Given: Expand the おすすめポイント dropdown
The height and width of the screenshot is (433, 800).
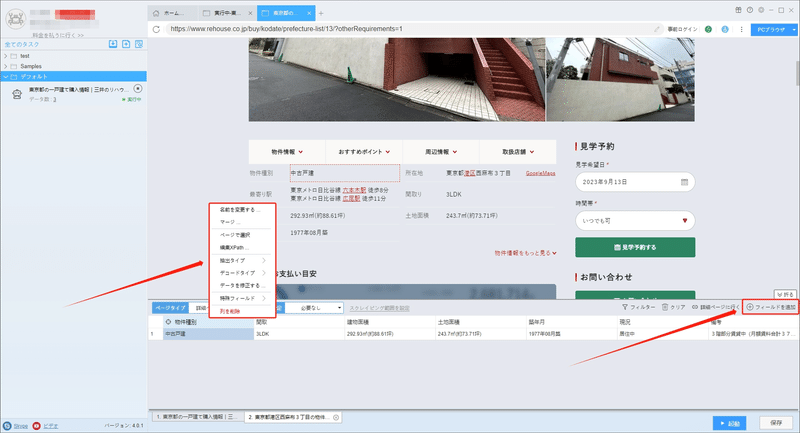Looking at the screenshot, I should 364,152.
